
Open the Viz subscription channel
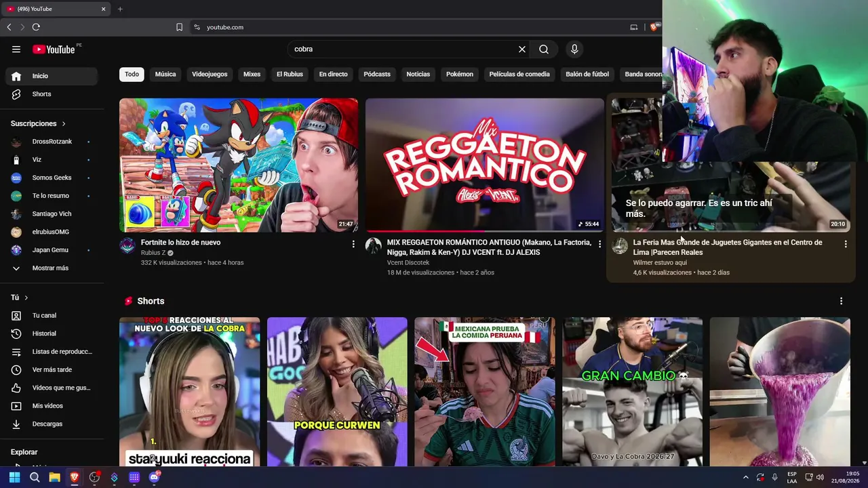pyautogui.click(x=52, y=159)
